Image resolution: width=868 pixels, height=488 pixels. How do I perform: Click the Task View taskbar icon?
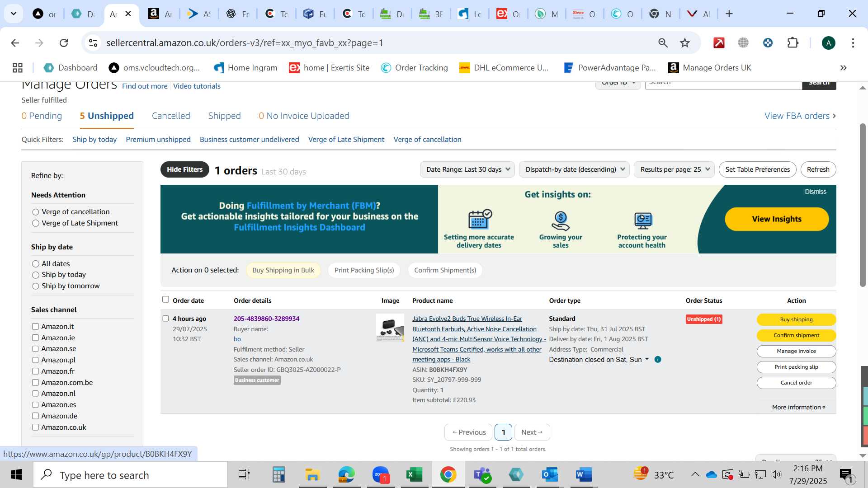[244, 475]
